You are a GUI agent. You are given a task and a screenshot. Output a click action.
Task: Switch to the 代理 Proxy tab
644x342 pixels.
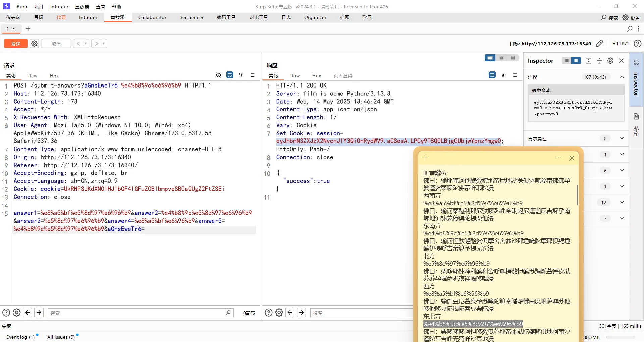click(61, 17)
